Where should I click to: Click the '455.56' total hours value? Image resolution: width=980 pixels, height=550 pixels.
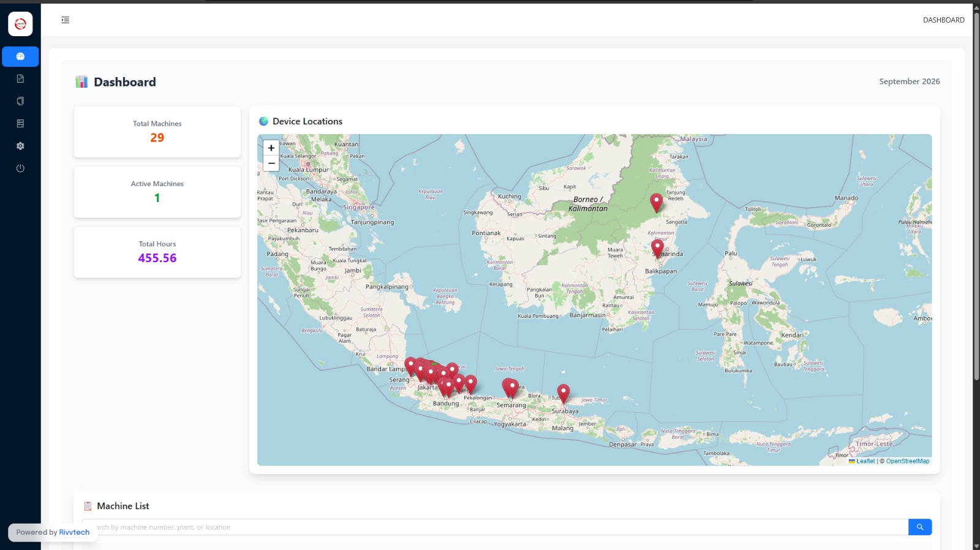point(157,258)
